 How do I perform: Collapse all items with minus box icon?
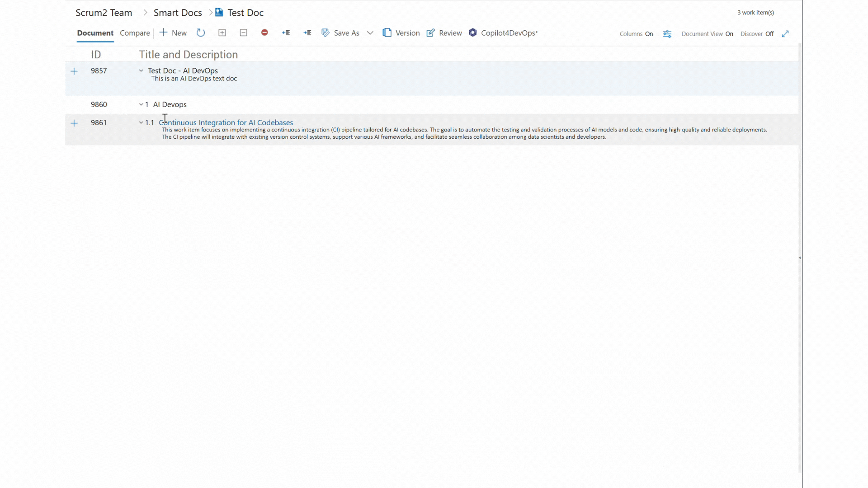(x=243, y=33)
